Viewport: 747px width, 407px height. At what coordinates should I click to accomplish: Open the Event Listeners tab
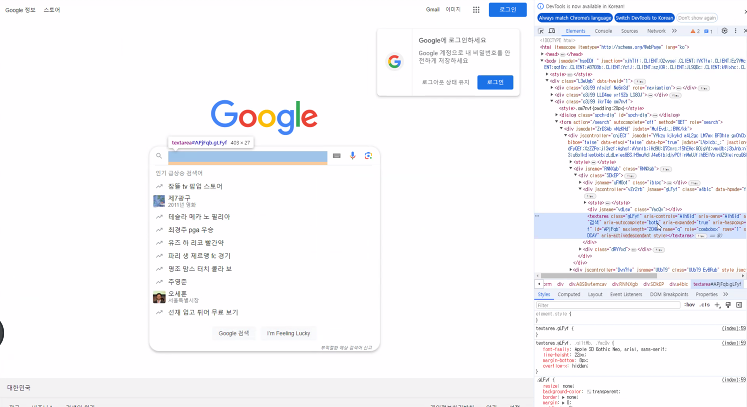[x=626, y=295]
